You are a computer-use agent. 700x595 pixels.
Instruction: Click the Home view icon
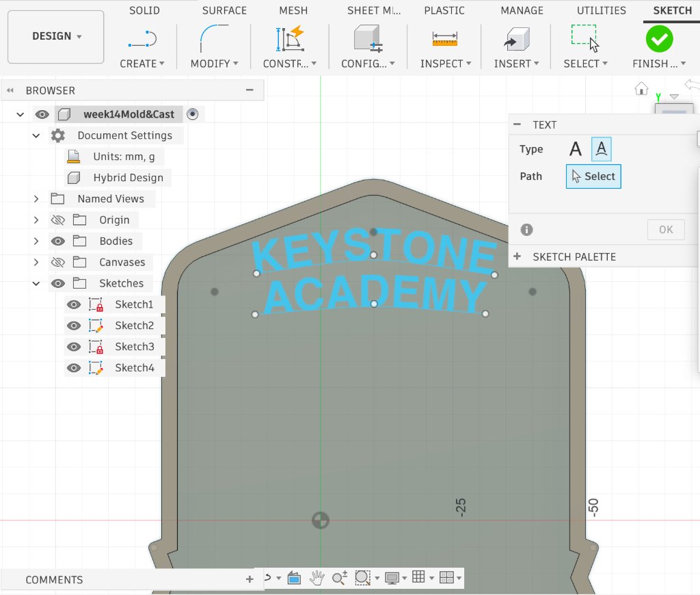pyautogui.click(x=641, y=88)
